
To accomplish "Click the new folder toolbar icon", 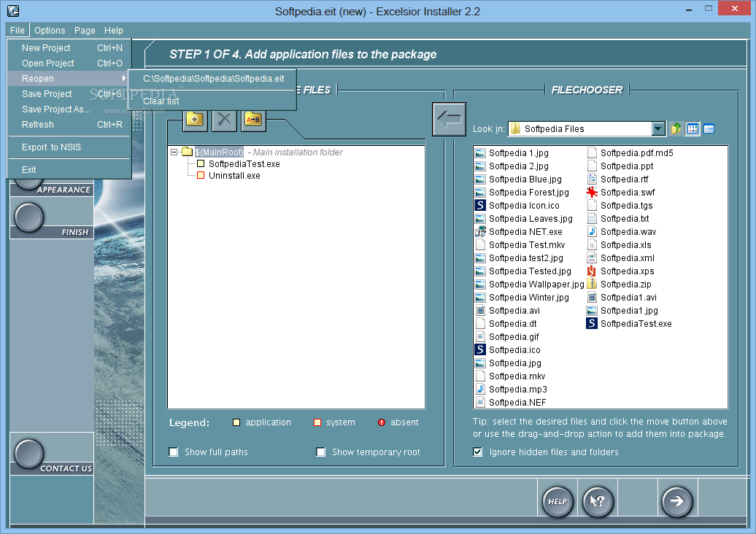I will (196, 119).
